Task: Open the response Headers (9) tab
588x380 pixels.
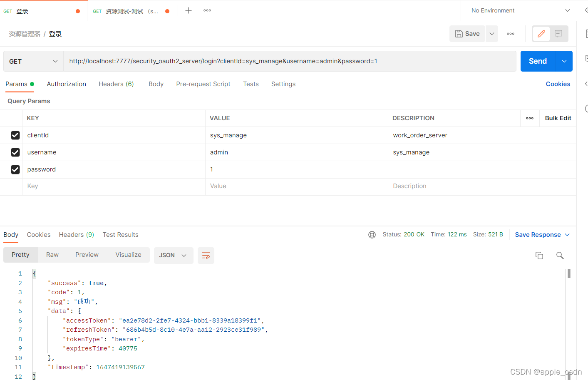Action: tap(77, 235)
